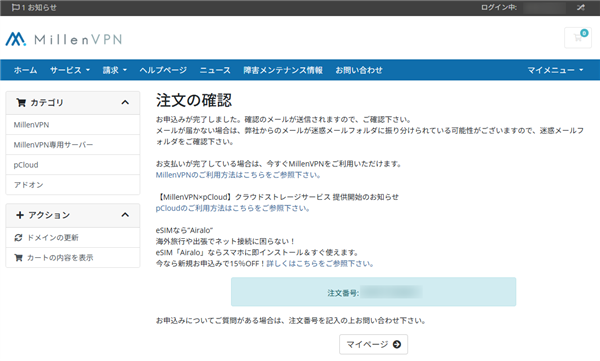
Task: Collapse the カテゴリ panel chevron
Action: [125, 103]
